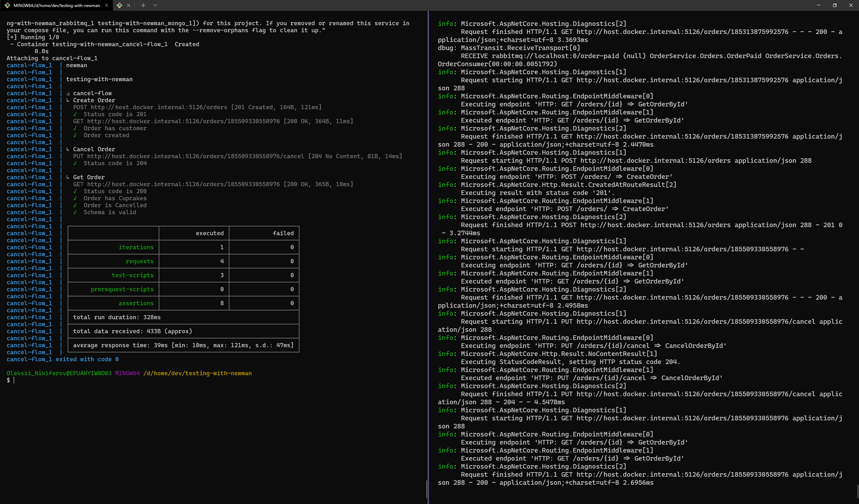This screenshot has width=859, height=504.
Task: Click 'Order has Cupcakes' assertion
Action: point(115,198)
